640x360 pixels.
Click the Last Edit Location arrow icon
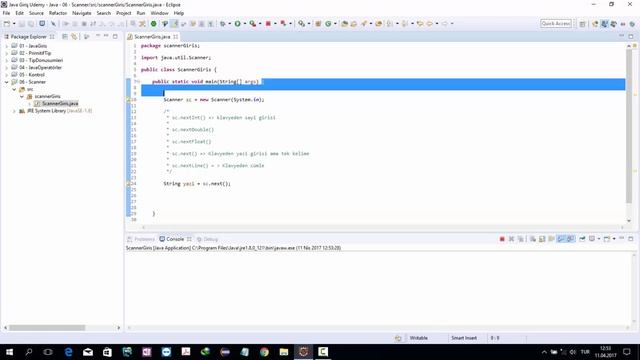(x=420, y=24)
